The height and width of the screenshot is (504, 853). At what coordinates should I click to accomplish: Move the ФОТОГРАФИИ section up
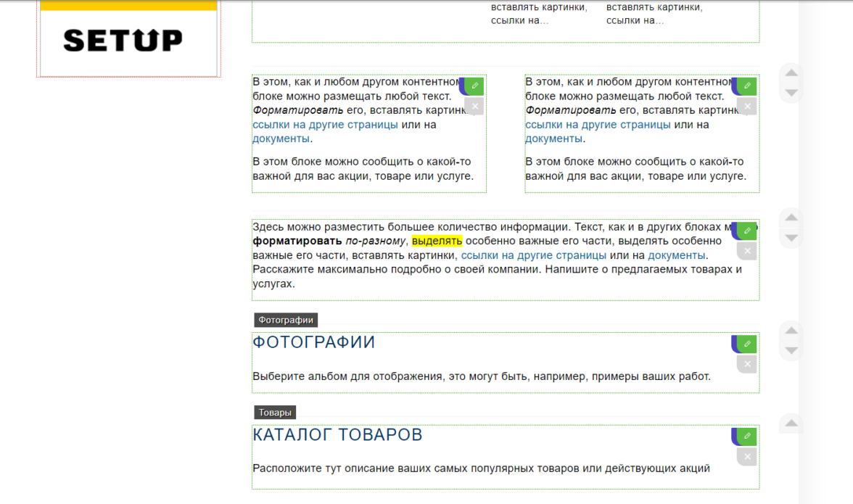click(x=791, y=331)
